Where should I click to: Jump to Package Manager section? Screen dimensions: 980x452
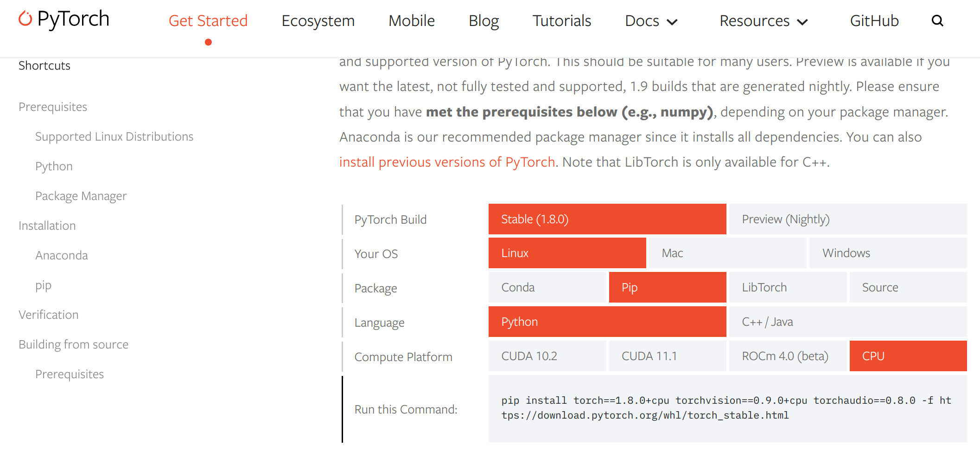point(81,196)
